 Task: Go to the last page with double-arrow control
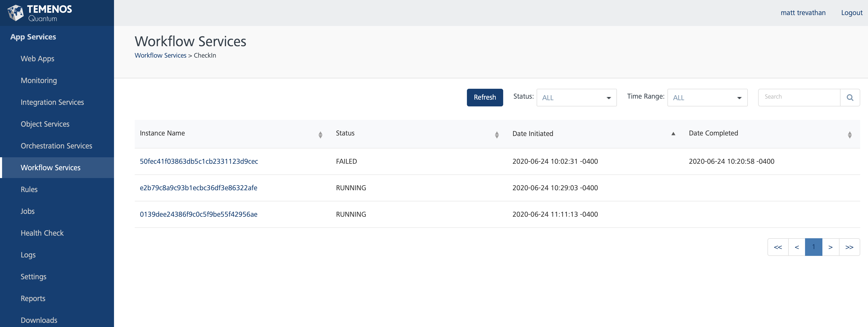point(849,247)
